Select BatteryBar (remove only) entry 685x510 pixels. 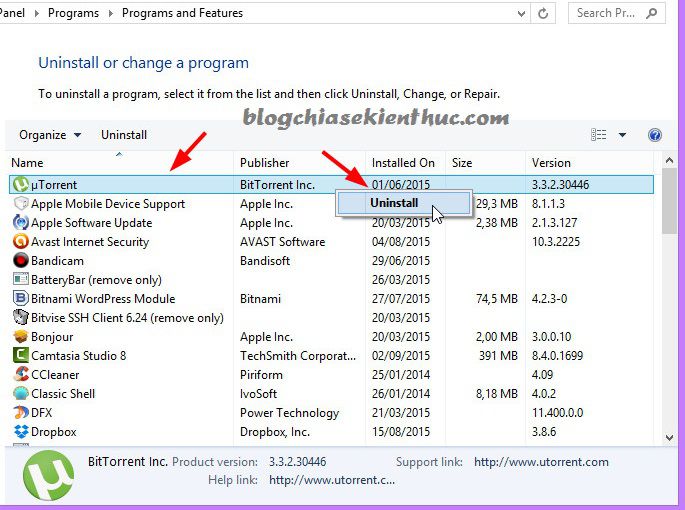pos(96,280)
